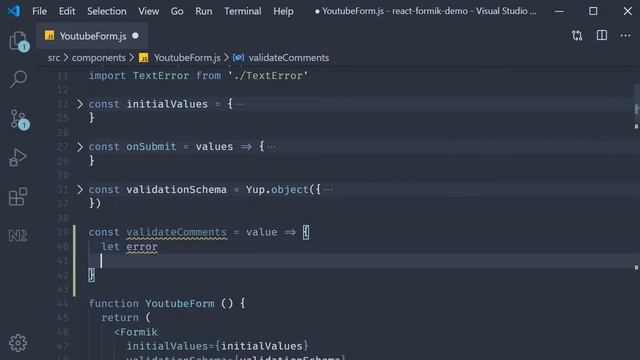640x360 pixels.
Task: Open the Edit menu
Action: (x=67, y=11)
